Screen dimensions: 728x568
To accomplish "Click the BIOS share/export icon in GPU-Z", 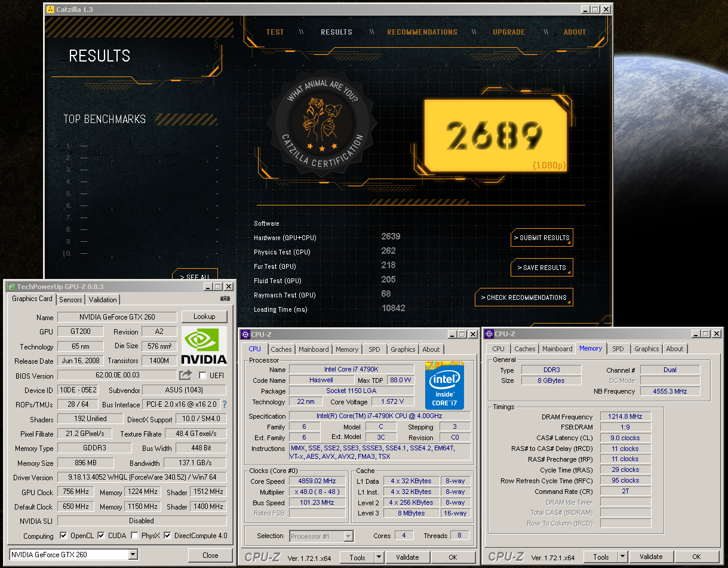I will pyautogui.click(x=186, y=375).
